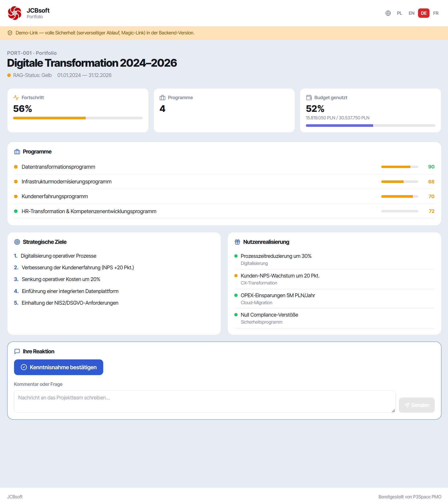Click the Fortschritt pulse icon
Image resolution: width=448 pixels, height=504 pixels.
point(16,97)
